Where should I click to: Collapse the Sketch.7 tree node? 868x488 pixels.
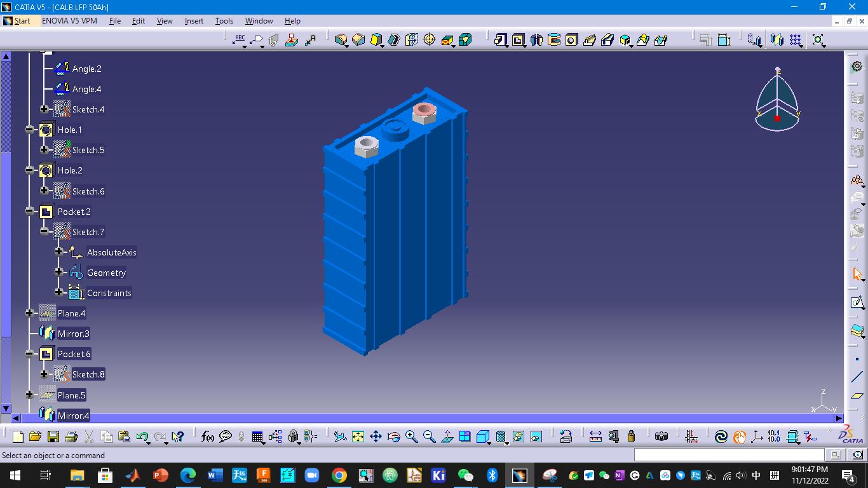[x=44, y=231]
